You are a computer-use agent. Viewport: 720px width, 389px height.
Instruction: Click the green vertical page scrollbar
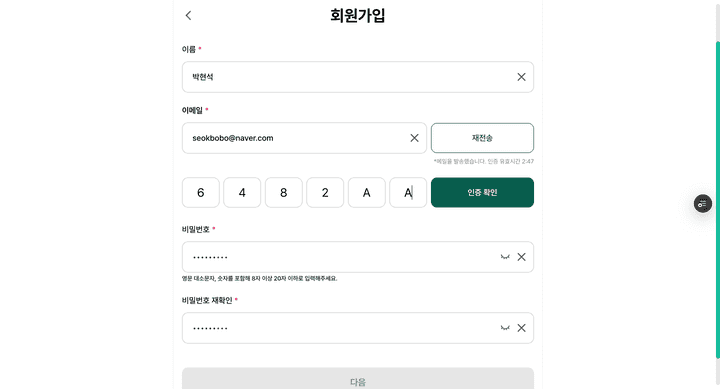pos(718,200)
